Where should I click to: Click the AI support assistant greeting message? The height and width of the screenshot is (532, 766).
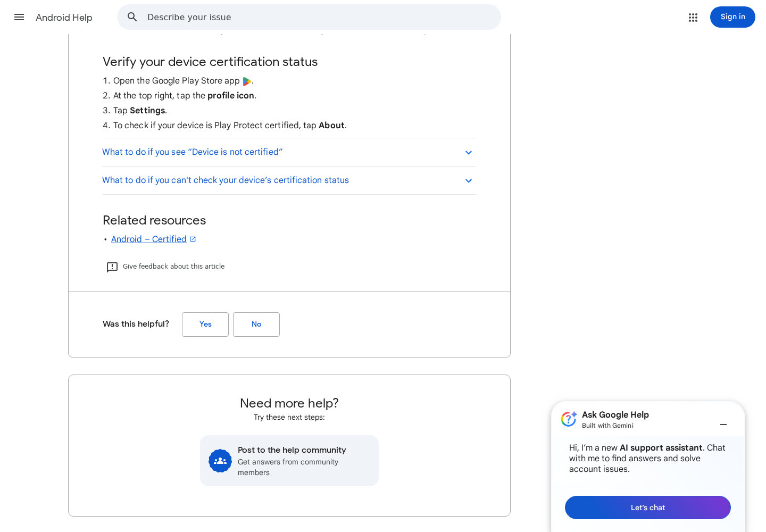pos(647,459)
